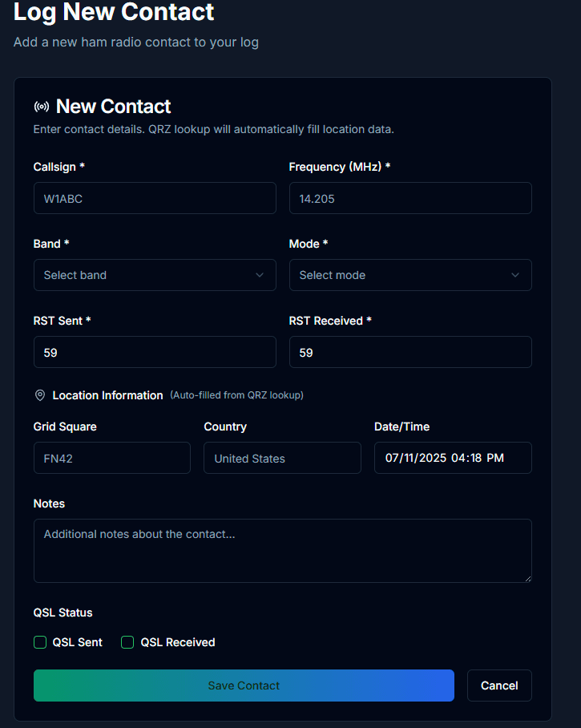Check the QSL Received checkbox
Image resolution: width=581 pixels, height=728 pixels.
coord(127,642)
